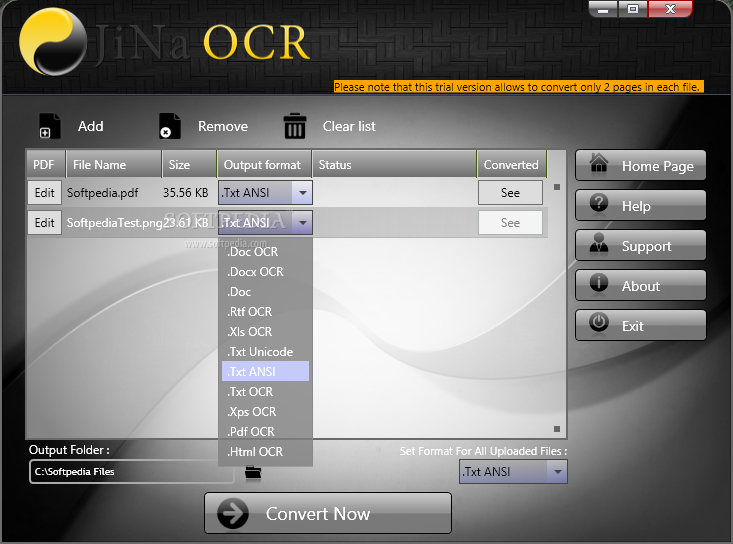The width and height of the screenshot is (733, 544).
Task: Click the question mark Help icon
Action: coord(599,203)
